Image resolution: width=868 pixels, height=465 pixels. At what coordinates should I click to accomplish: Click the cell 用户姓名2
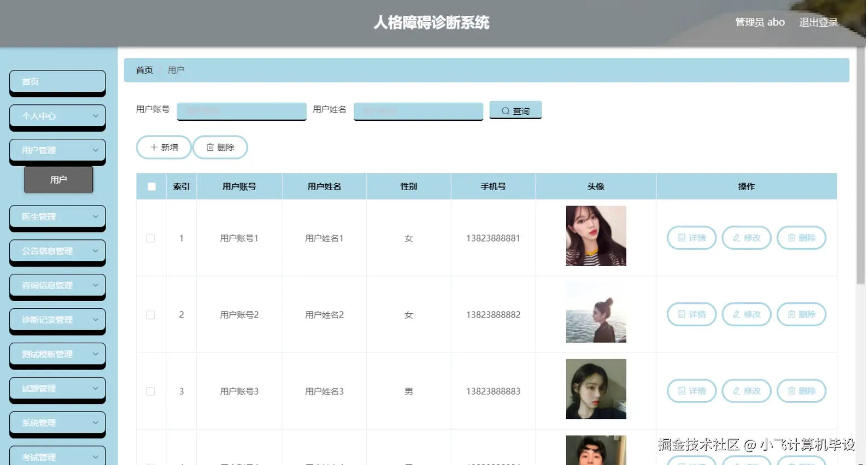(x=324, y=315)
